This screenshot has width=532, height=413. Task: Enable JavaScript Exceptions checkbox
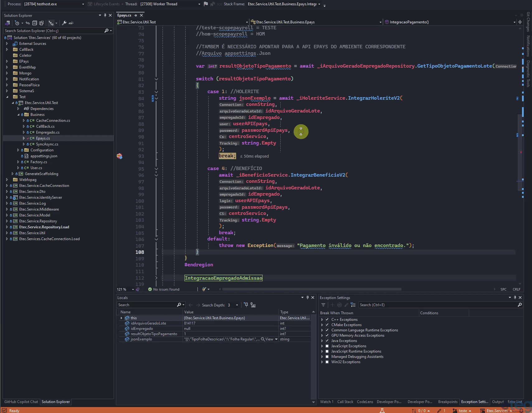click(x=327, y=346)
